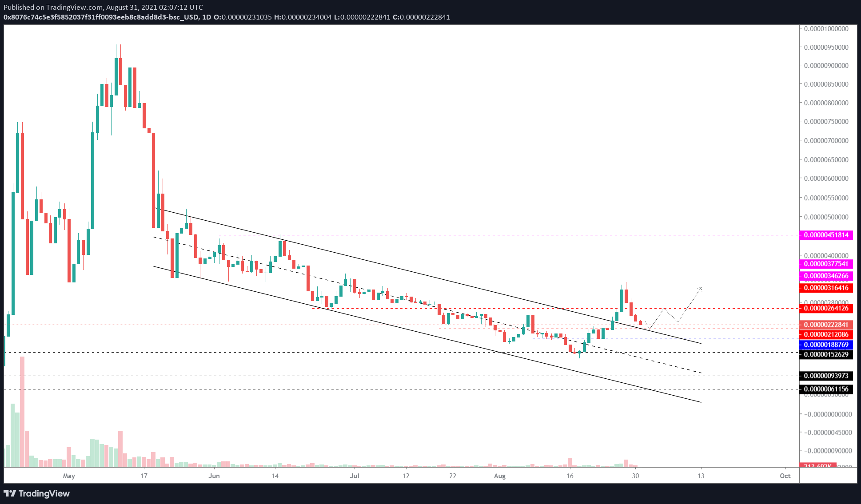Click the May marker on time axis
The image size is (861, 504).
tap(69, 476)
